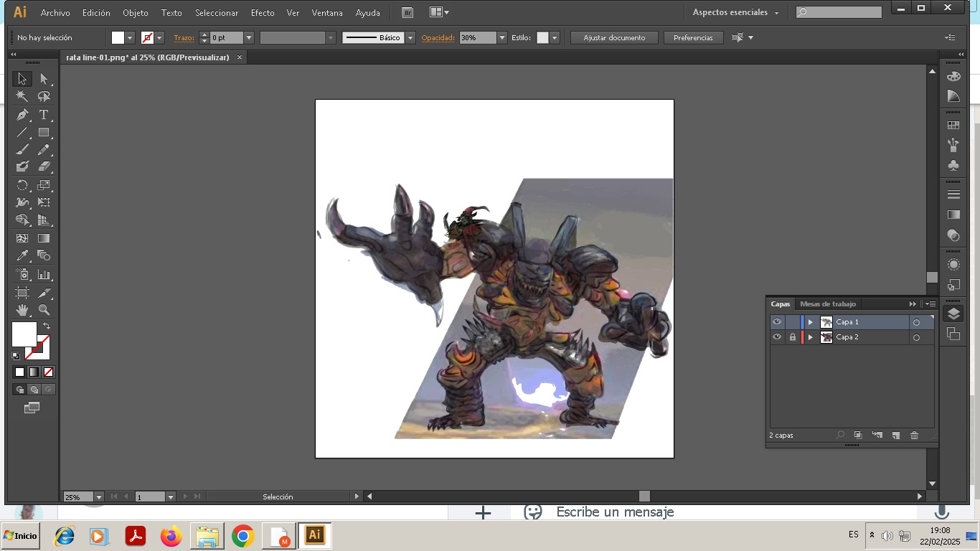The image size is (980, 551).
Task: Select the Width/Warp tool
Action: (x=22, y=202)
